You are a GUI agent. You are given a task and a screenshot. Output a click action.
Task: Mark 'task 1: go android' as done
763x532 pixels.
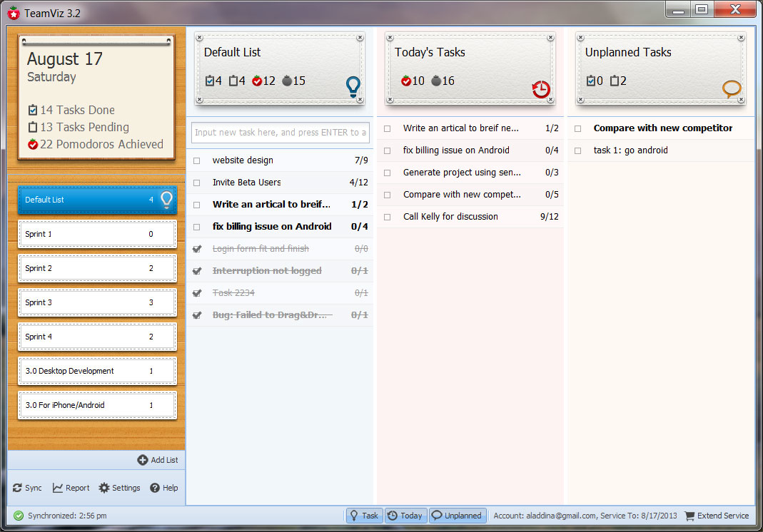tap(578, 151)
